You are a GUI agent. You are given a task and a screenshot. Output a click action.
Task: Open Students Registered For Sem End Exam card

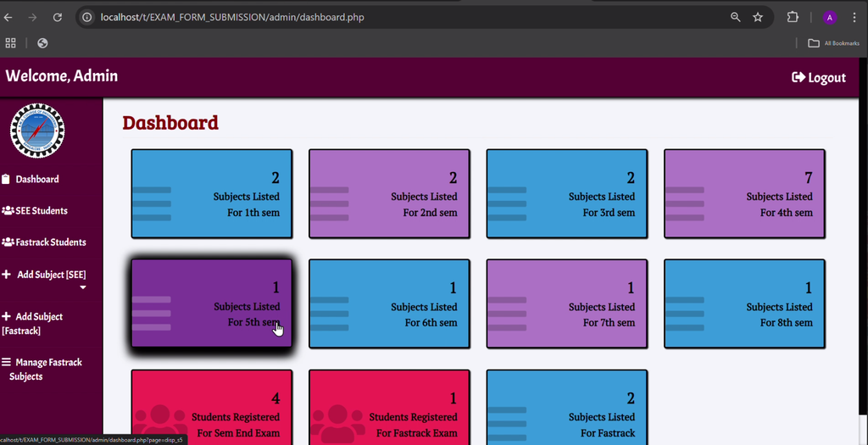tap(211, 408)
